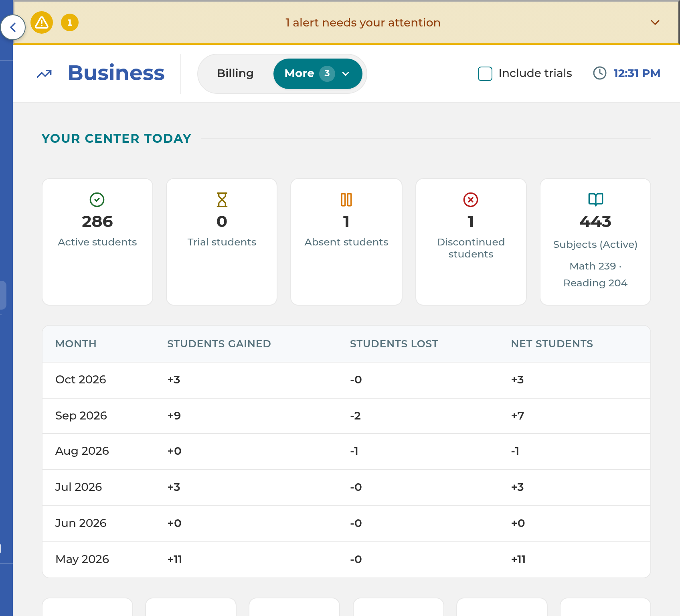The width and height of the screenshot is (680, 616).
Task: Click the MONTH column header
Action: [x=76, y=344]
